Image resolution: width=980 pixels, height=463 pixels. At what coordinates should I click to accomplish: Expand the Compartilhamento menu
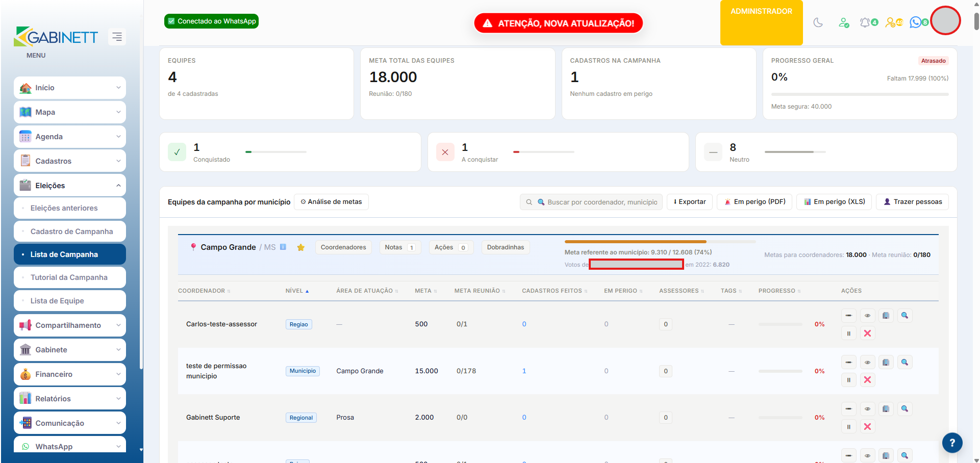coord(70,325)
